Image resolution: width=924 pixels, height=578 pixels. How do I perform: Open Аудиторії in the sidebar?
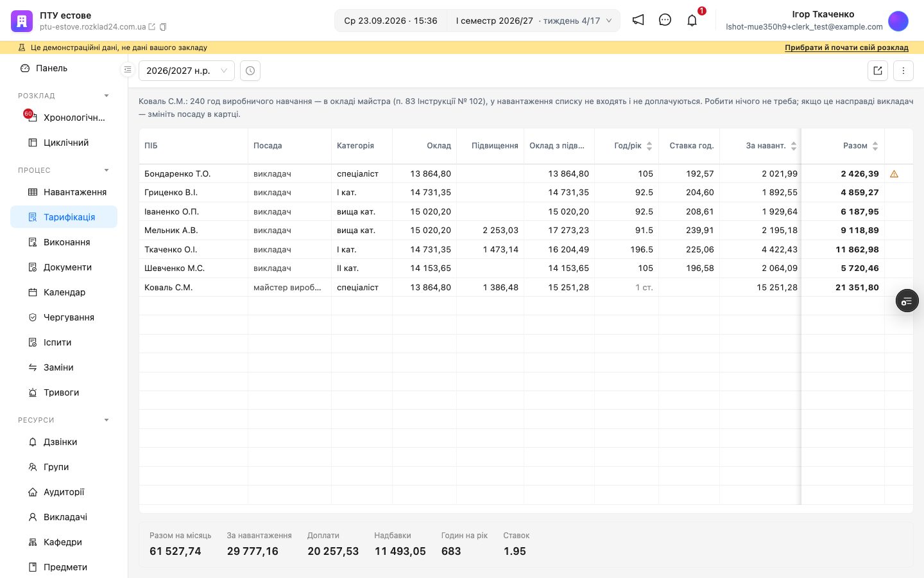click(64, 492)
